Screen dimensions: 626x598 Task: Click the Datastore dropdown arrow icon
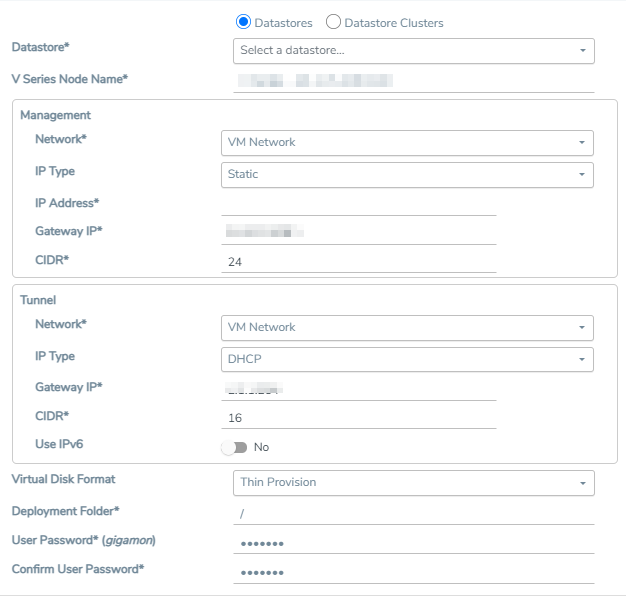point(582,51)
